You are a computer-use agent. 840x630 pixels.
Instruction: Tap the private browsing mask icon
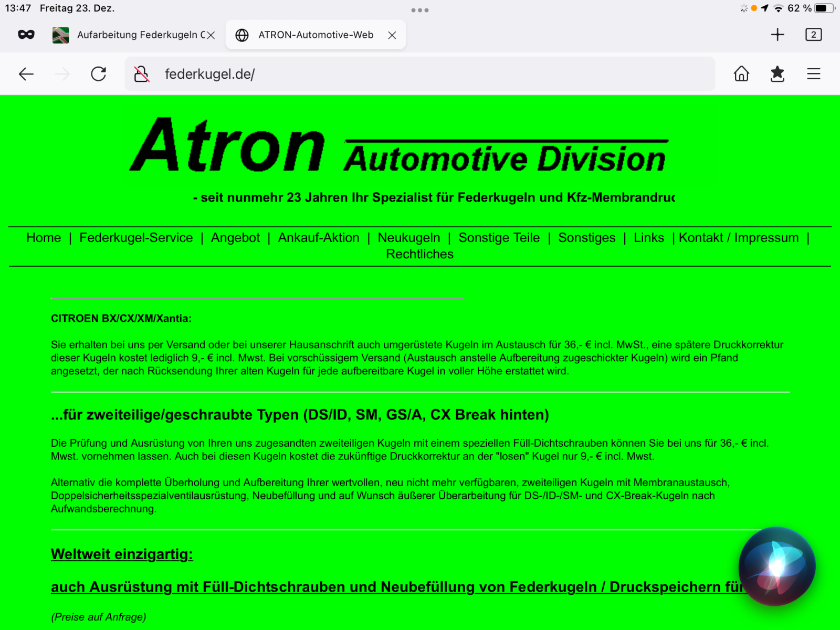[x=26, y=35]
